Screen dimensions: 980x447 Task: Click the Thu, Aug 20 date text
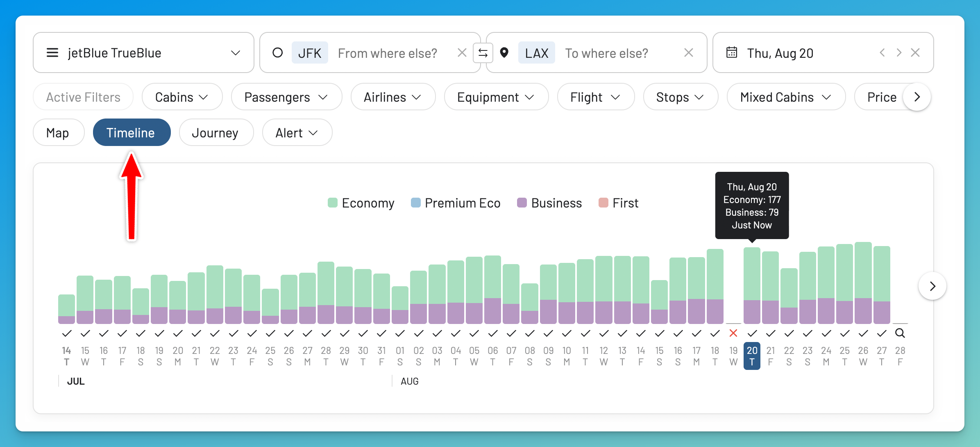(x=780, y=53)
